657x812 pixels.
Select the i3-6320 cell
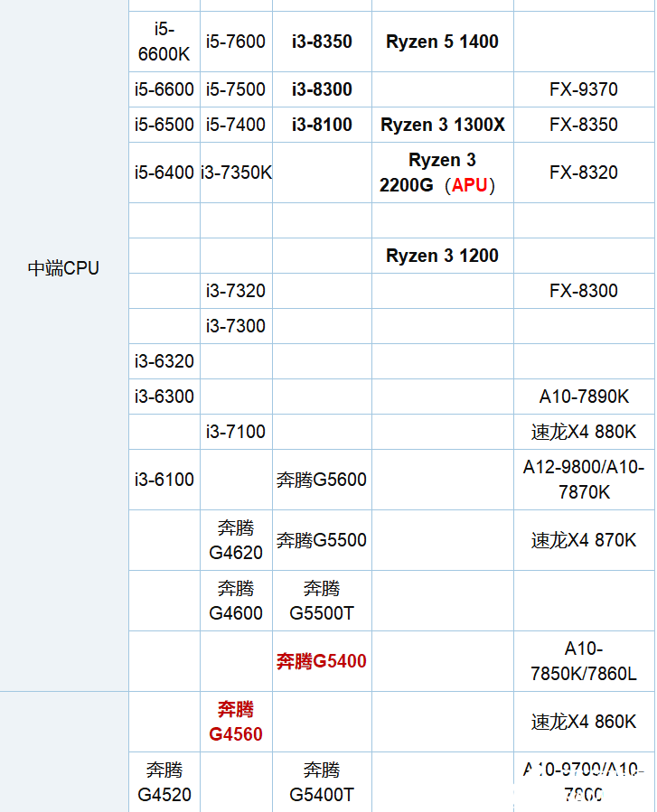click(164, 361)
